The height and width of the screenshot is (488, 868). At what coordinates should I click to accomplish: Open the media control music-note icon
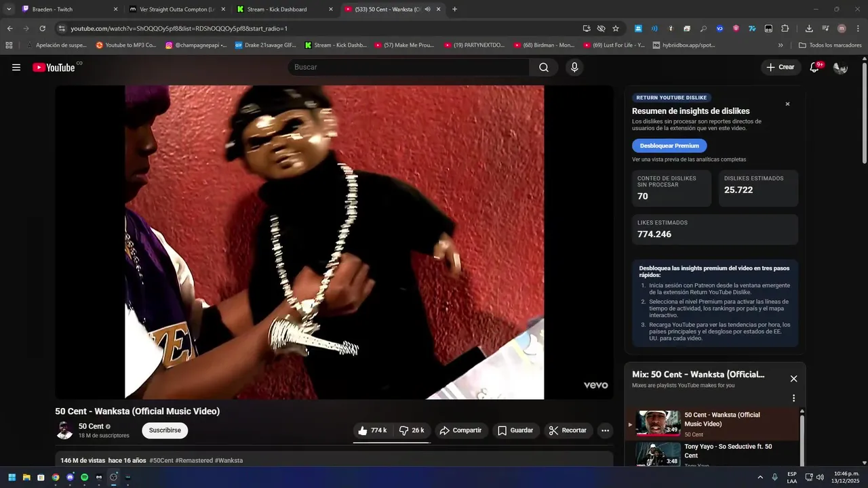(x=825, y=28)
